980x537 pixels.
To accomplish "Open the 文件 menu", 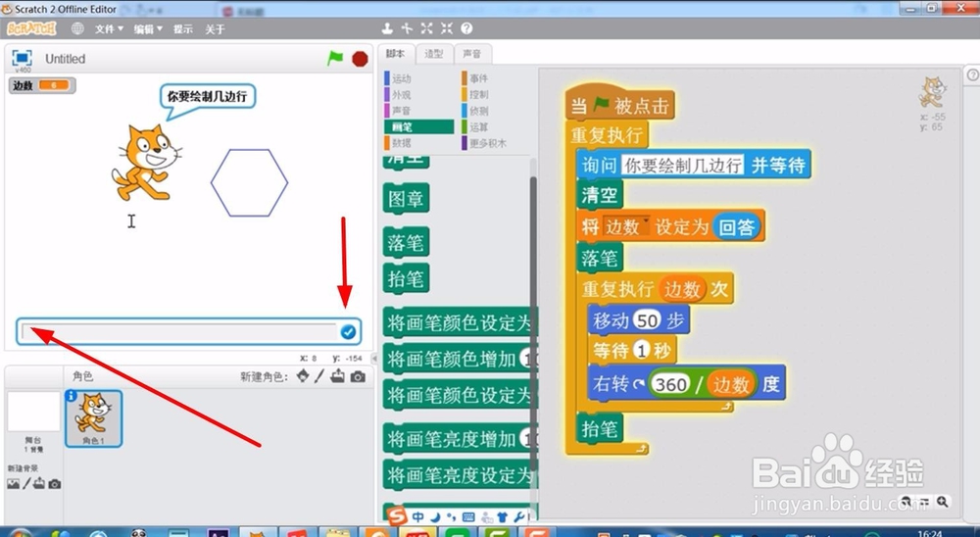I will (x=109, y=28).
